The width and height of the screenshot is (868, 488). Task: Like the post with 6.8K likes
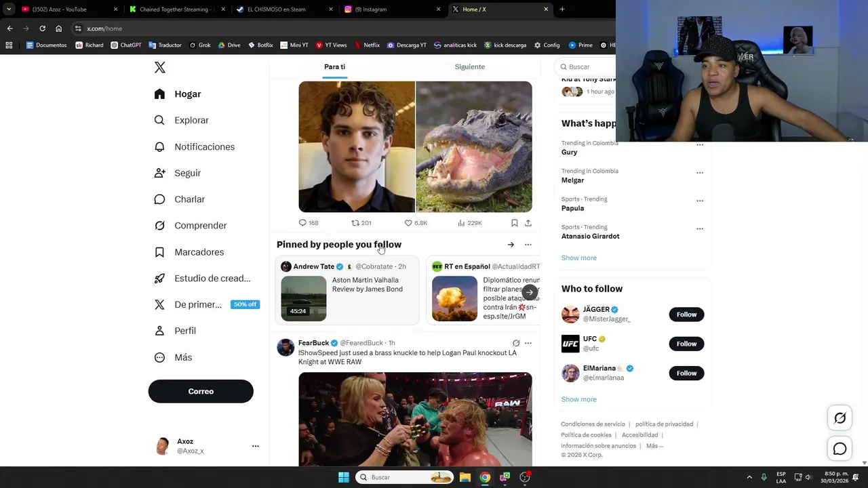[408, 223]
